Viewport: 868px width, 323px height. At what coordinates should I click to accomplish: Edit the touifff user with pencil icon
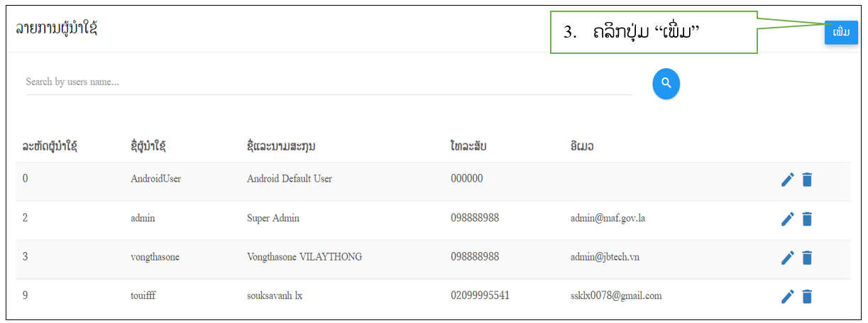[787, 297]
